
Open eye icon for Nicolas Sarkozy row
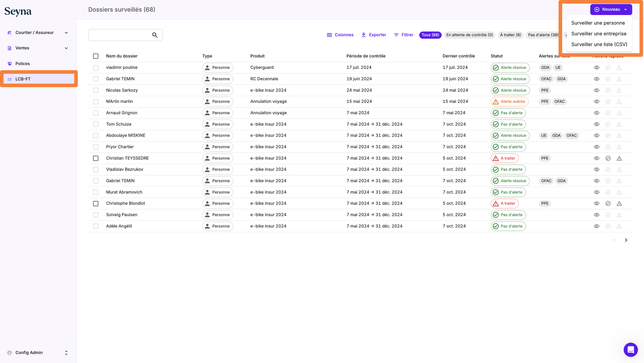[x=597, y=90]
